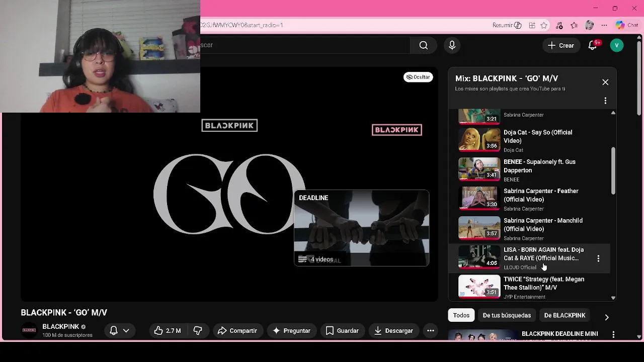Open subscription notification bell dropdown

click(x=120, y=330)
